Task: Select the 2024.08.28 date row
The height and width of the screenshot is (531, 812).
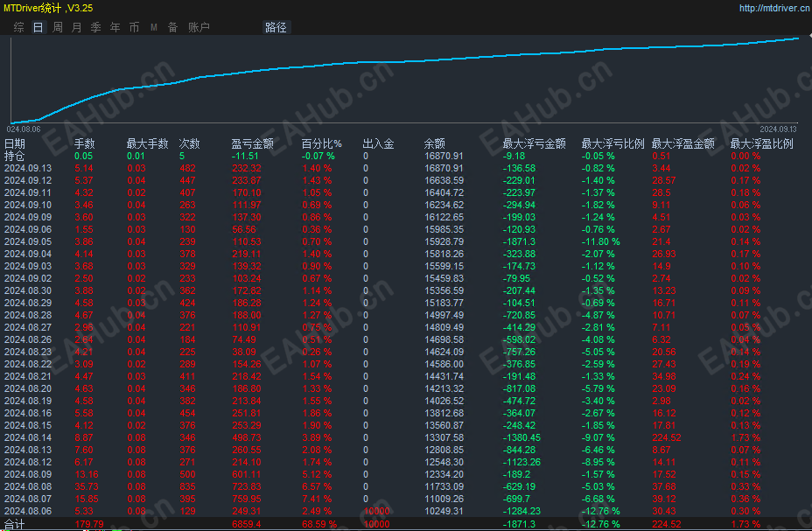Action: click(406, 315)
